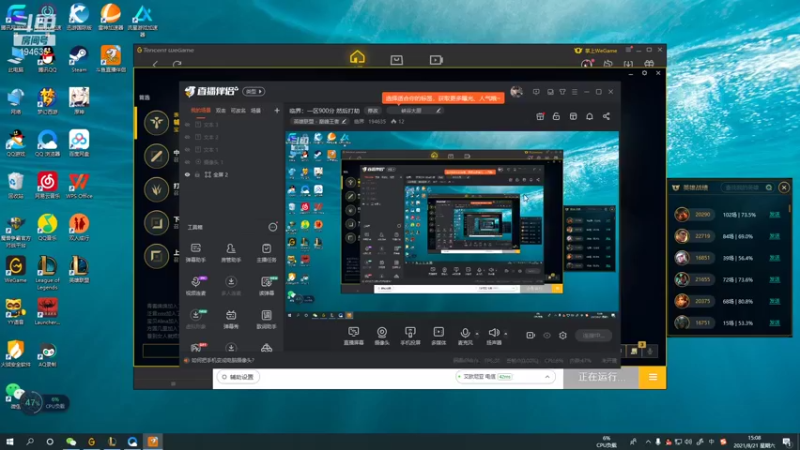Screen dimensions: 800x450
Task: Open the toolbox more options circle
Action: (x=273, y=227)
